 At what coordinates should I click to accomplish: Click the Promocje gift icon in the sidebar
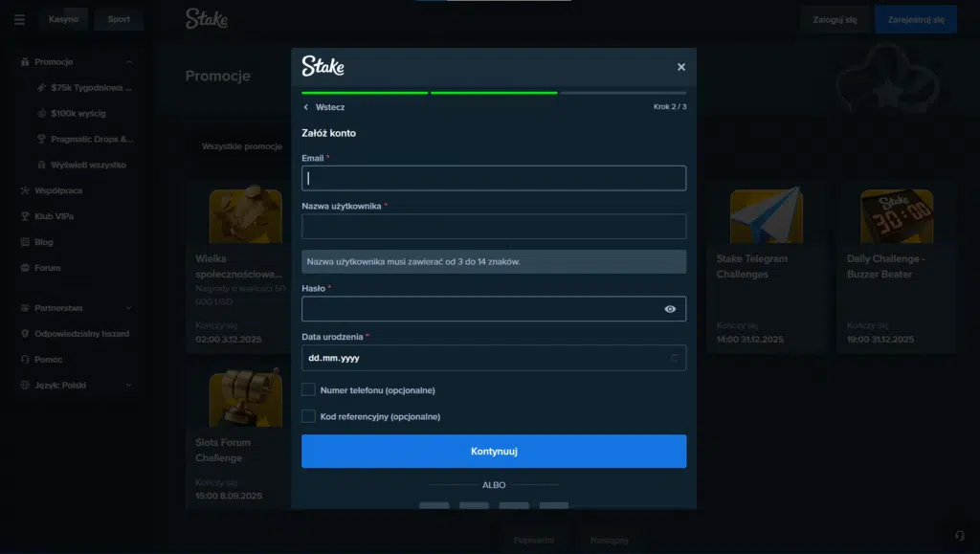point(25,62)
